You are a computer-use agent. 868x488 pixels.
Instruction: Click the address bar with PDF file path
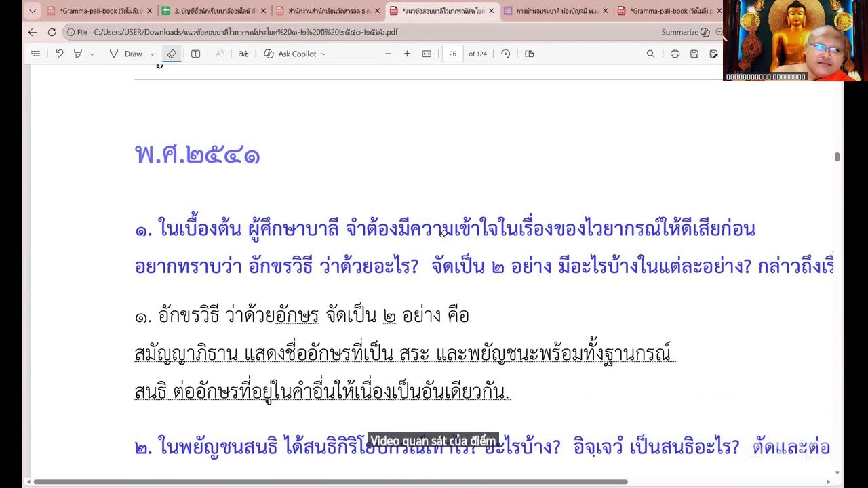244,32
